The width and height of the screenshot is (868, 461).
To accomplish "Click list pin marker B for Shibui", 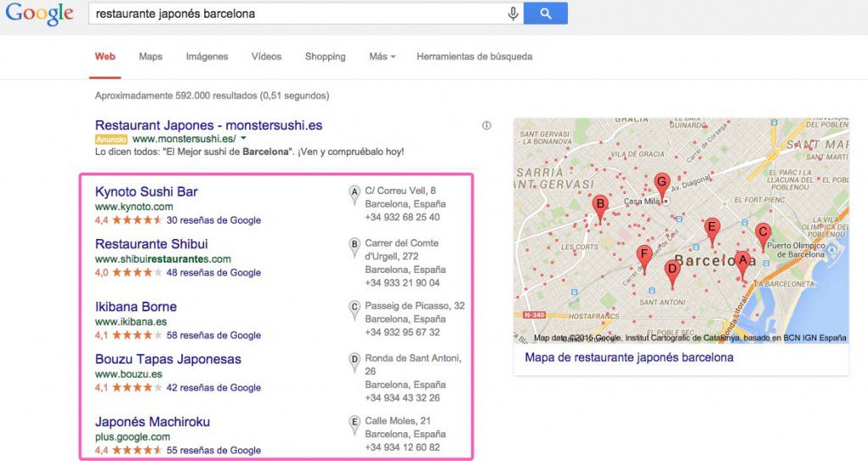I will point(354,247).
